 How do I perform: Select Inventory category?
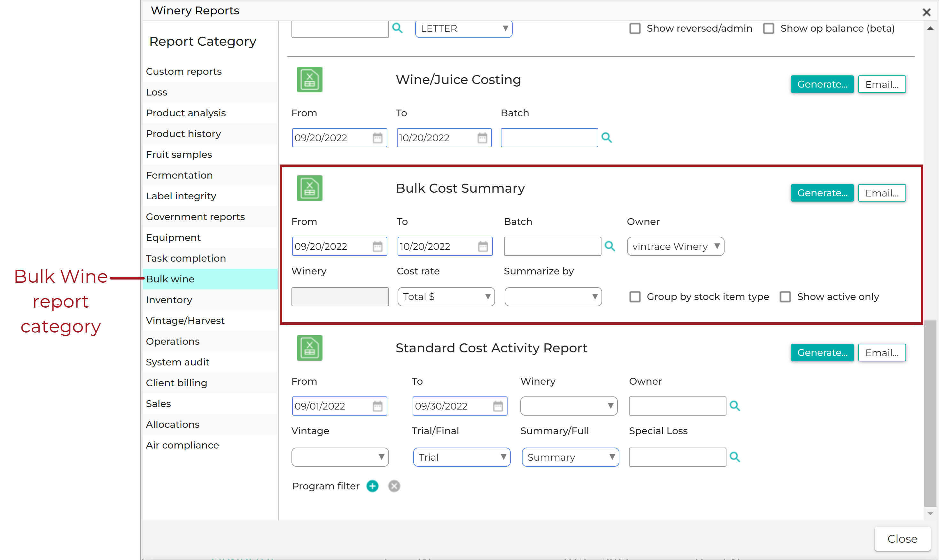point(210,300)
